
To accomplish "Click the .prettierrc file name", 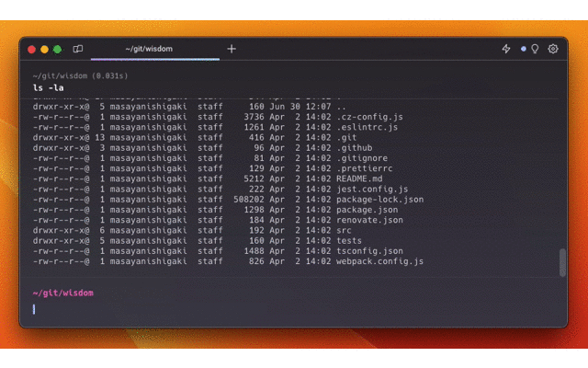I will [x=364, y=168].
